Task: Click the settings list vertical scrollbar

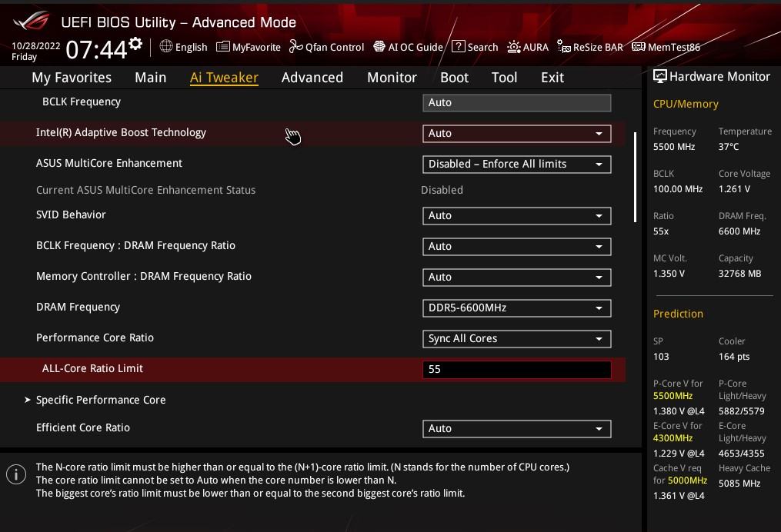Action: 635,177
